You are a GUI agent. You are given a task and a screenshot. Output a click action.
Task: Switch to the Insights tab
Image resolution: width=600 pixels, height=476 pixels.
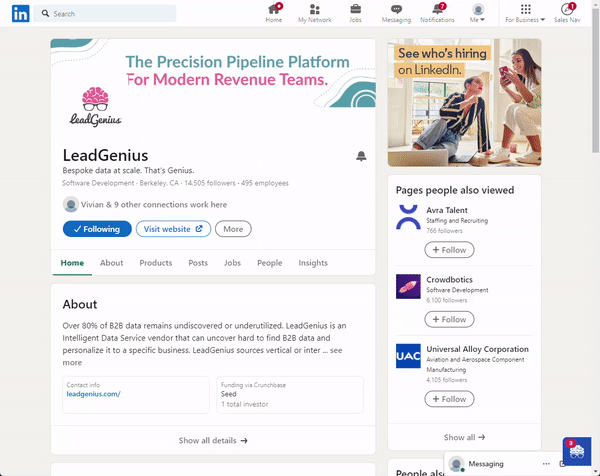click(x=313, y=263)
